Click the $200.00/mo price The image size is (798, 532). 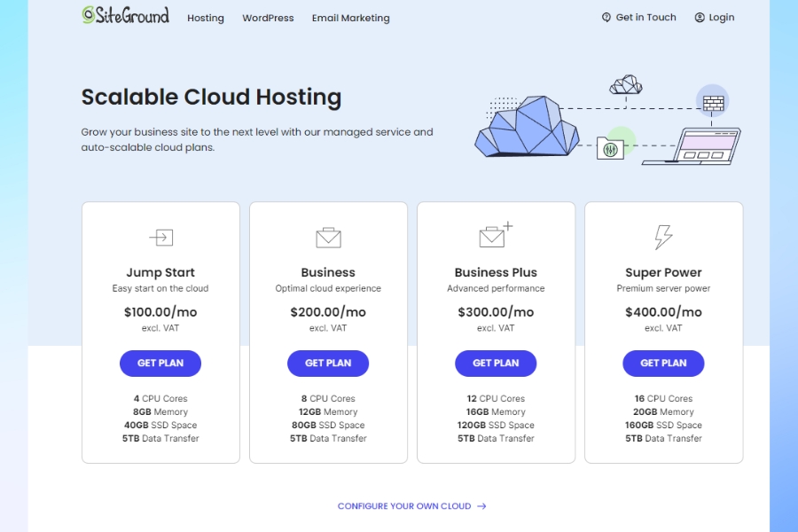click(328, 312)
